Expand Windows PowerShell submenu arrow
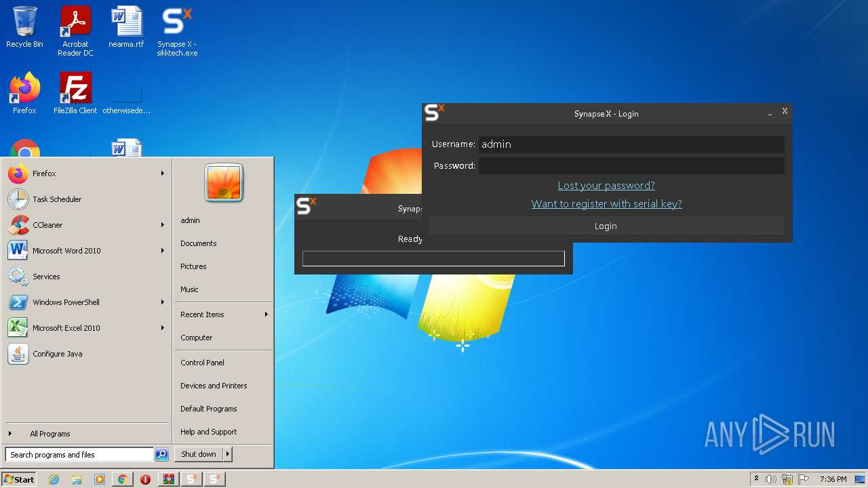The width and height of the screenshot is (868, 488). coord(163,302)
